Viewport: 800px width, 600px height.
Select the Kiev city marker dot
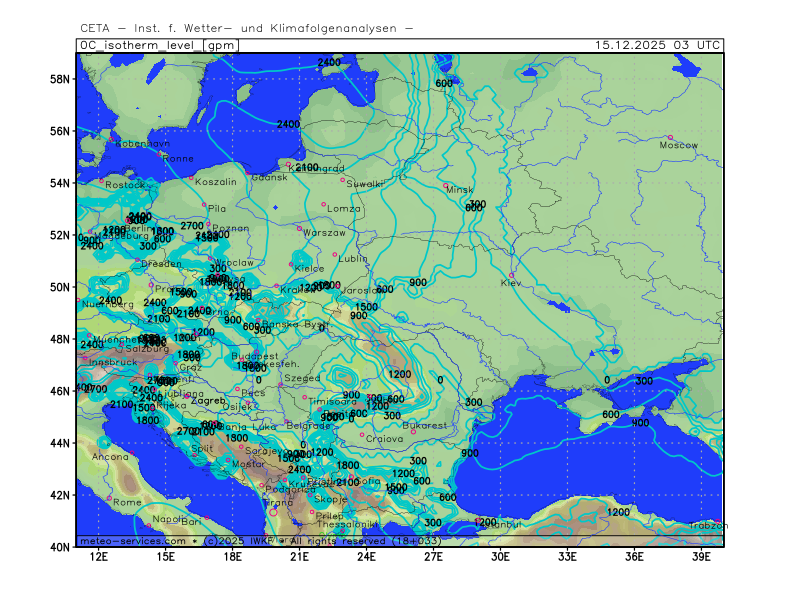pyautogui.click(x=512, y=275)
